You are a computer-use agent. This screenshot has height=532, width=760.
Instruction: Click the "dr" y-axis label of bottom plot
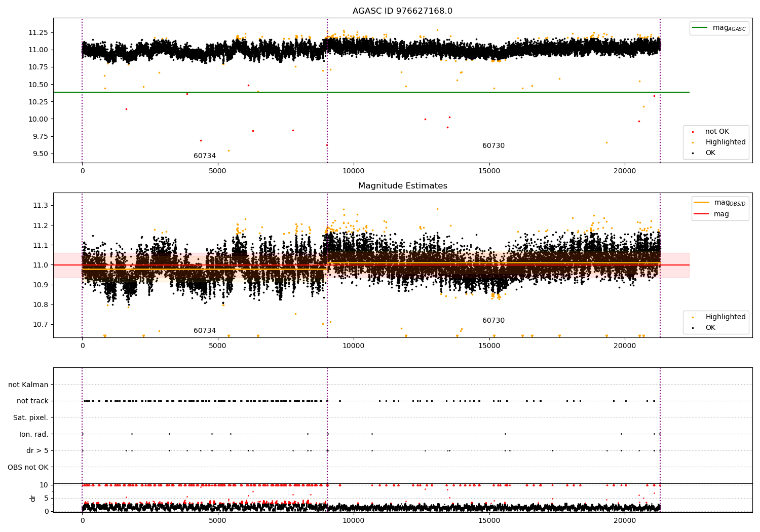[x=33, y=498]
